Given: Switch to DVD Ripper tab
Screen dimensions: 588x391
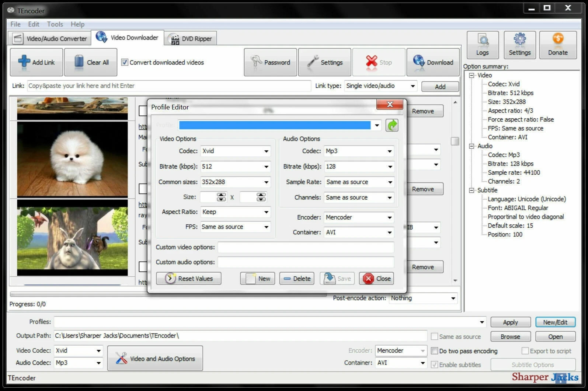Looking at the screenshot, I should [x=191, y=39].
